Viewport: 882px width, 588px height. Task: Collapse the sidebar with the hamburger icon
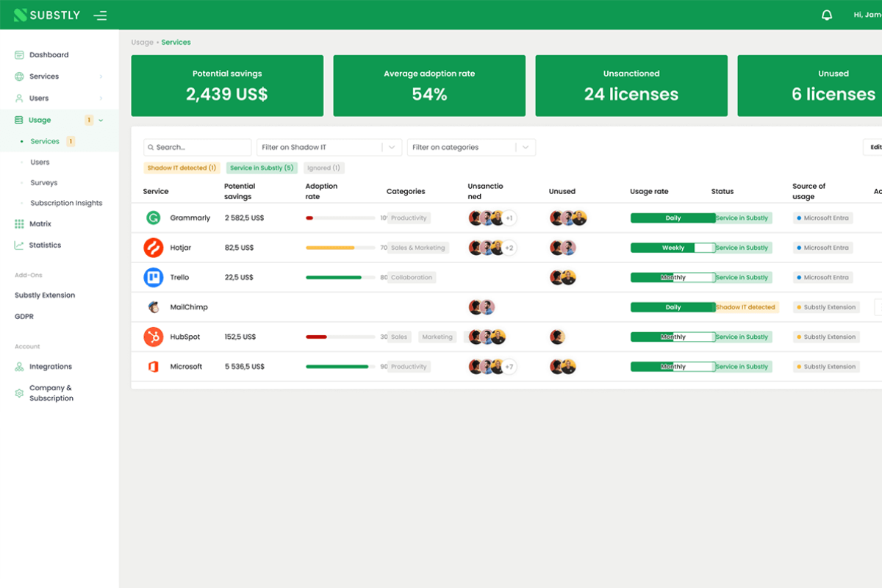tap(100, 15)
